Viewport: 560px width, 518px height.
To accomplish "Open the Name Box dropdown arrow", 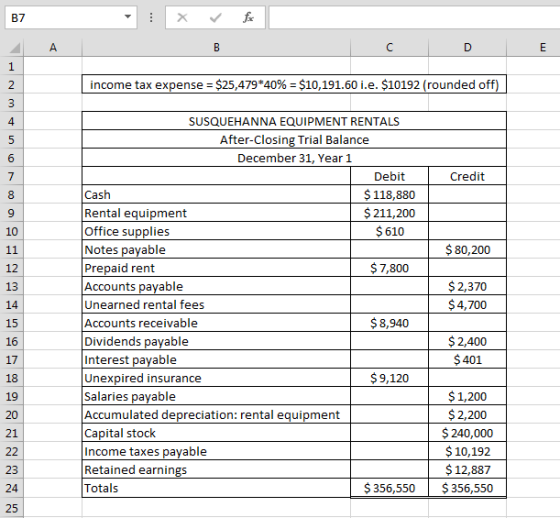I will tap(128, 17).
